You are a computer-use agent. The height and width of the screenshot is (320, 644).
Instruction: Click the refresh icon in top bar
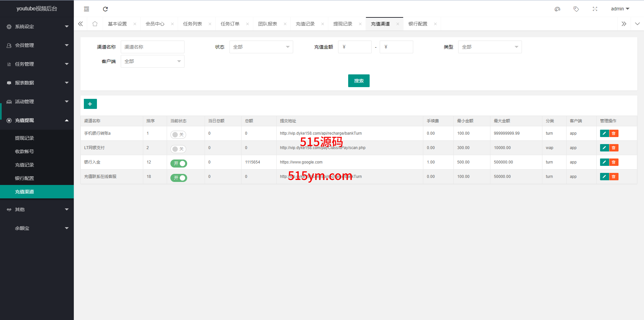click(105, 9)
